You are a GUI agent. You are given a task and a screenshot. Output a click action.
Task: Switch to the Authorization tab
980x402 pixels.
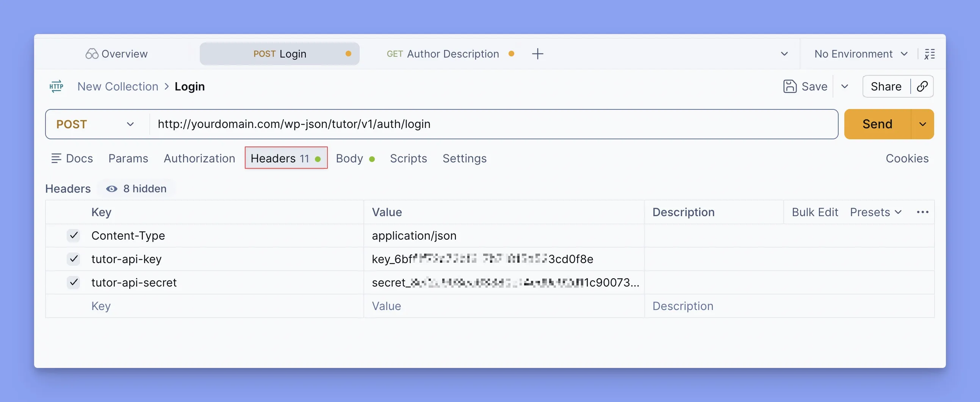coord(199,159)
